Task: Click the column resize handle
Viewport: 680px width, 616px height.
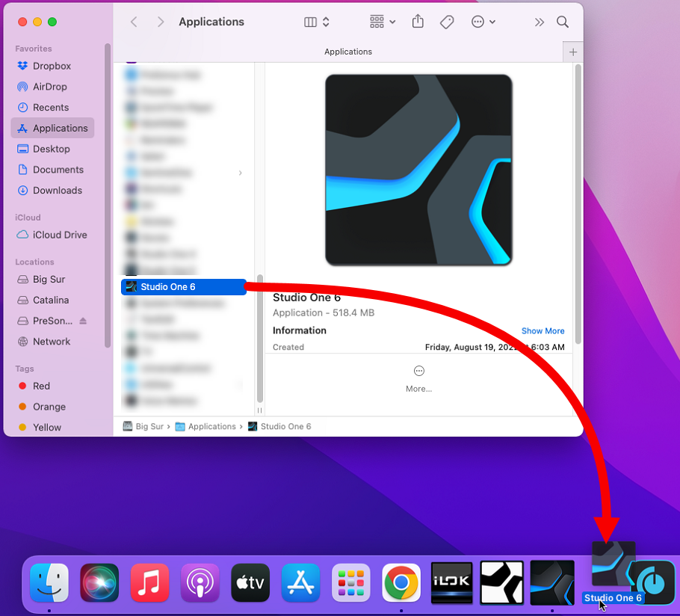Action: click(x=259, y=410)
